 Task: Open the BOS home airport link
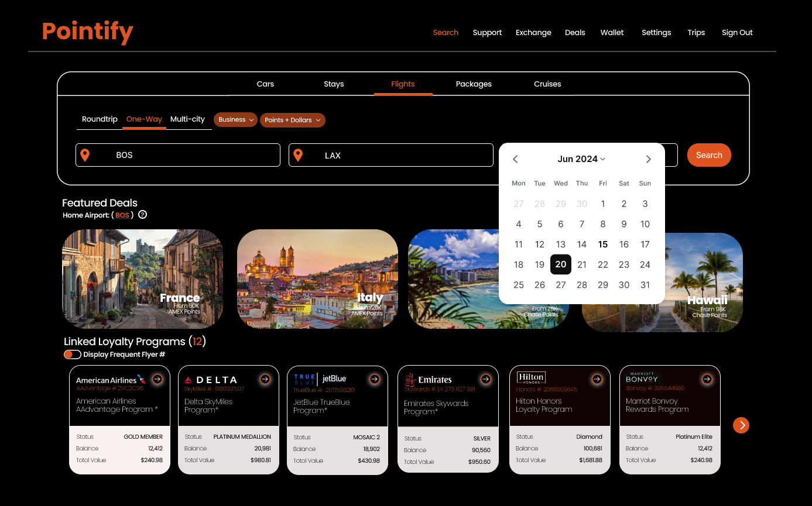click(122, 215)
